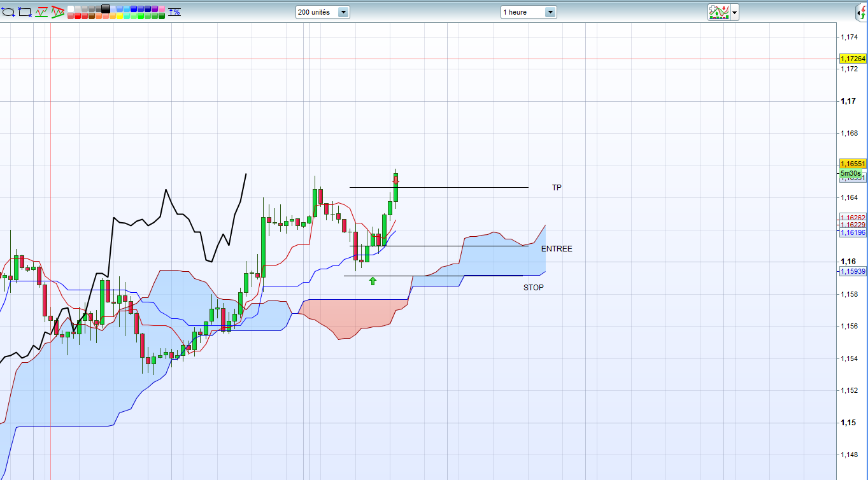
Task: Pick the bright red color swatch
Action: click(x=78, y=16)
